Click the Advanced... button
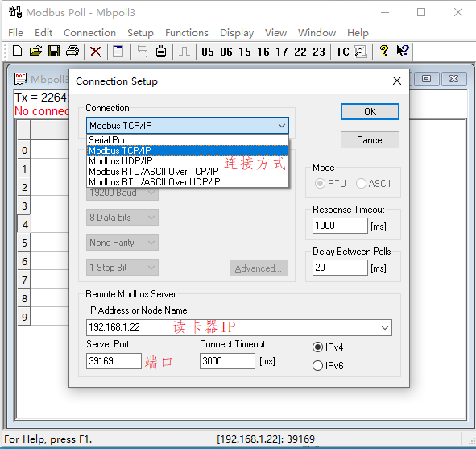The width and height of the screenshot is (476, 449). [259, 268]
